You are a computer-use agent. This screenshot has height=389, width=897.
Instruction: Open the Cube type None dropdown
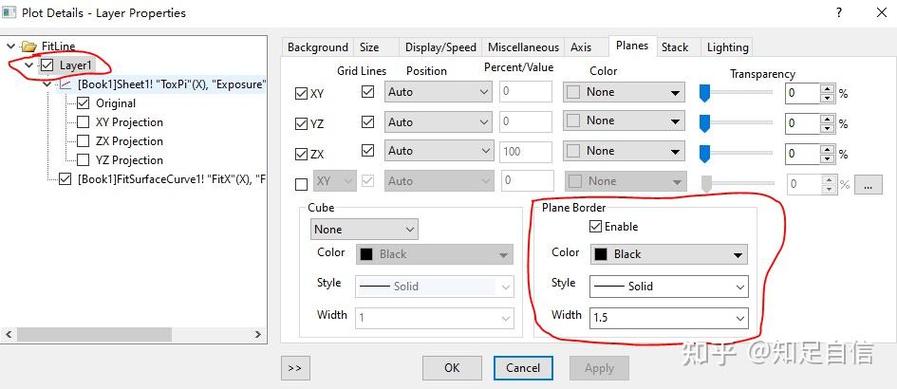[364, 229]
